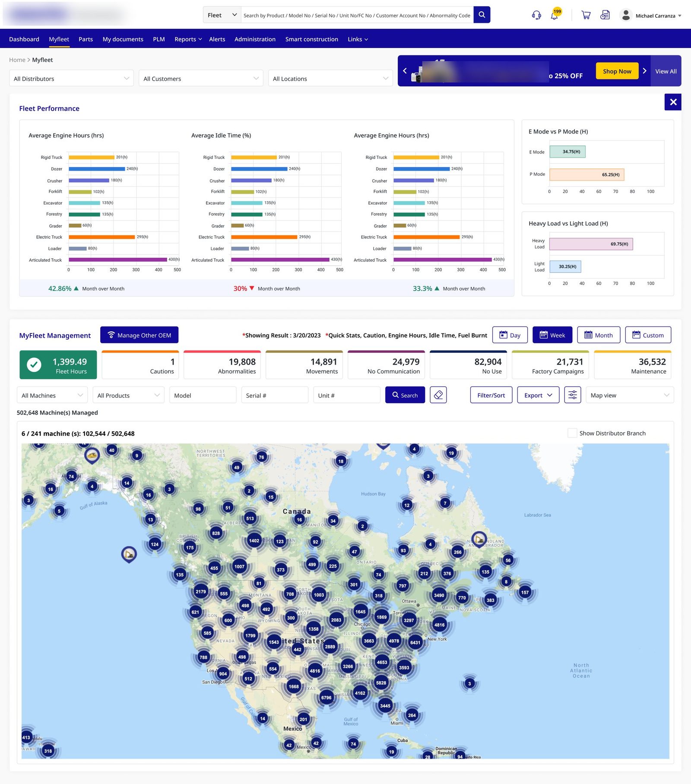Select the Fleet Hours stat card
This screenshot has height=784, width=691.
(x=58, y=365)
